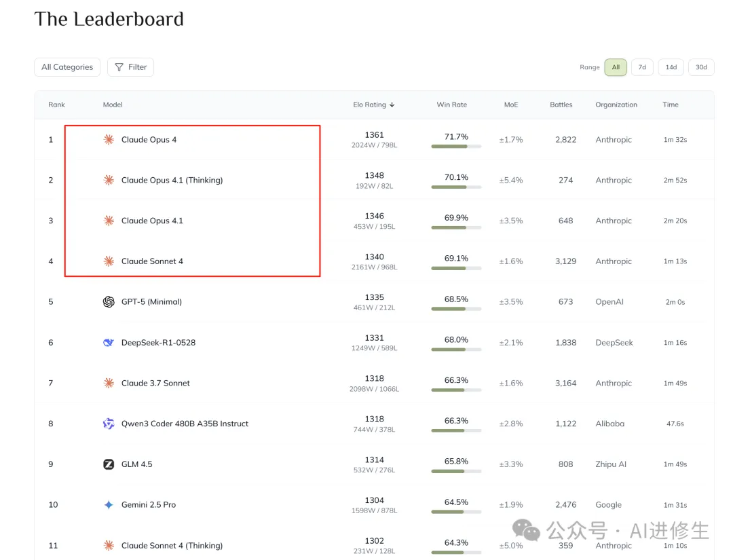
Task: Open Qwen3 Coder 480B A35B Instruct link
Action: point(185,424)
